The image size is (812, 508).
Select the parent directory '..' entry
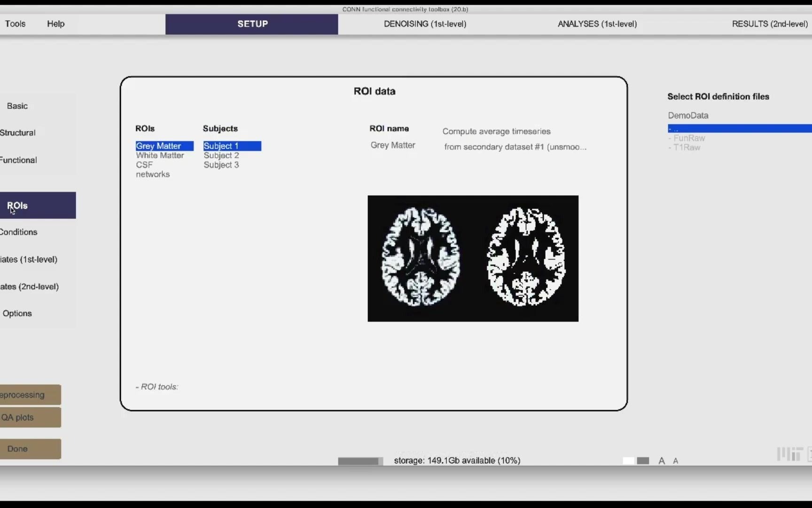pyautogui.click(x=740, y=128)
